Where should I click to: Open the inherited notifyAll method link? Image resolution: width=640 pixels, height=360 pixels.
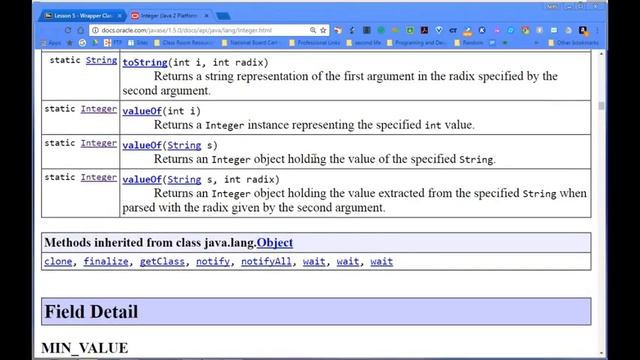point(266,262)
